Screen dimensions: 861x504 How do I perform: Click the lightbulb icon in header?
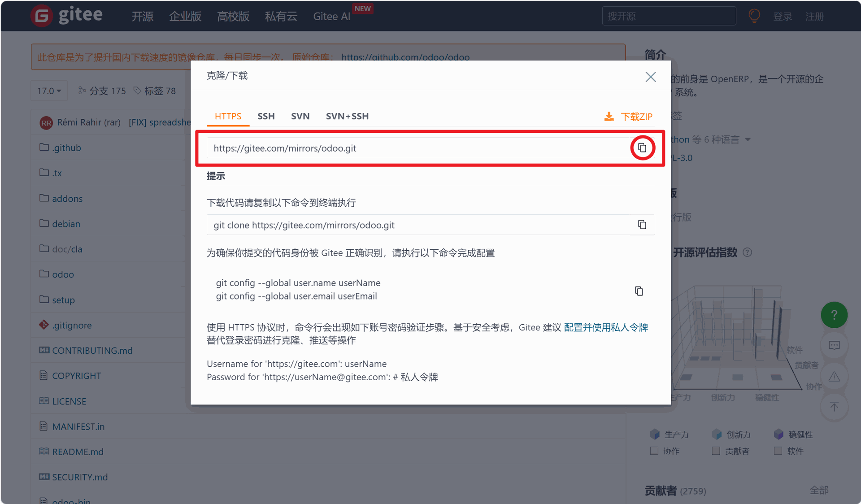(x=755, y=16)
